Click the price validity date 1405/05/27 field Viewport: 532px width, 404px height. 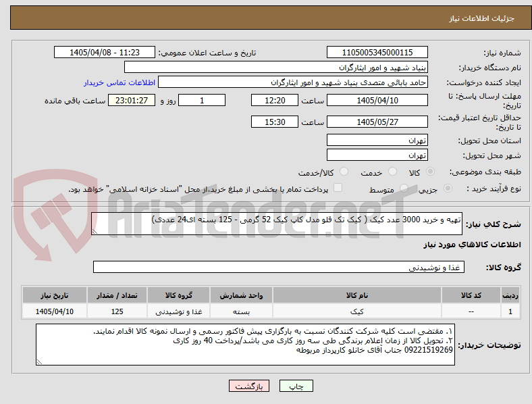tap(377, 122)
